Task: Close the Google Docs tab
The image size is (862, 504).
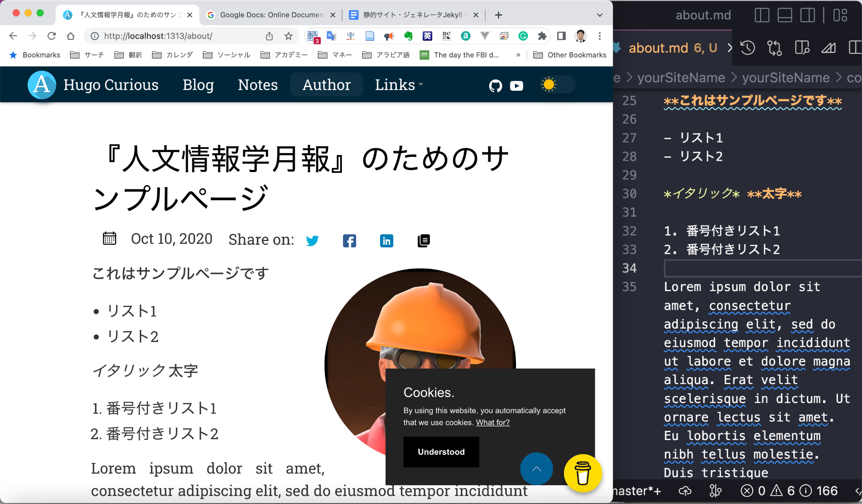Action: tap(333, 15)
